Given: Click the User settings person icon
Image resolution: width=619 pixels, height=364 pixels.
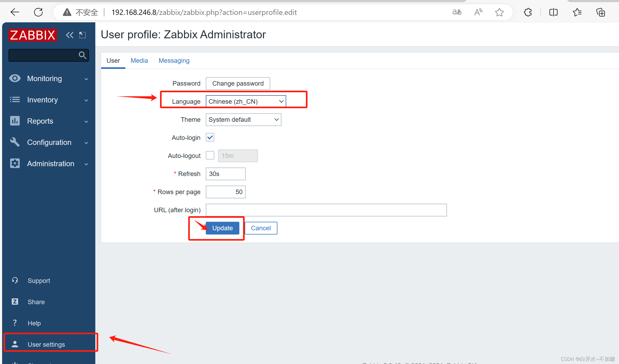Looking at the screenshot, I should click(15, 344).
